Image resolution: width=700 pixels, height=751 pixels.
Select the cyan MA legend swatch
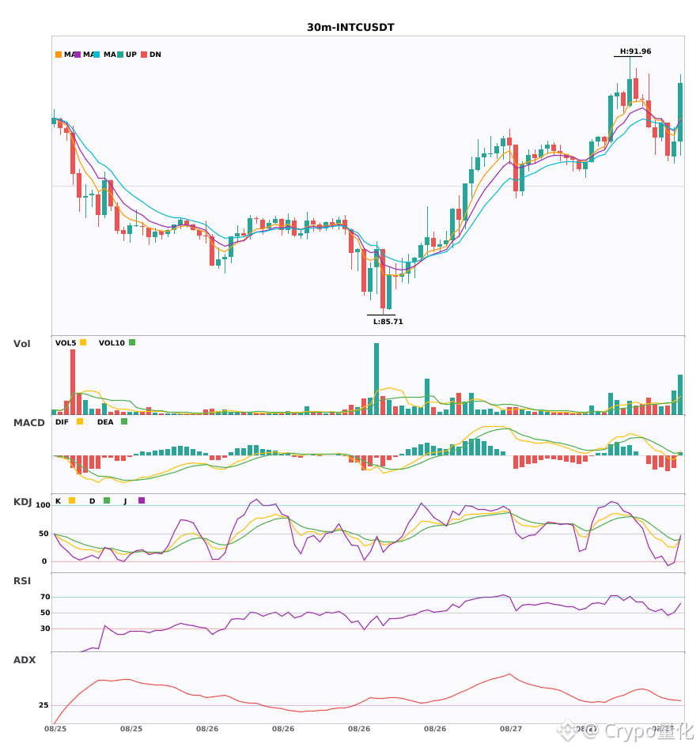pyautogui.click(x=96, y=55)
